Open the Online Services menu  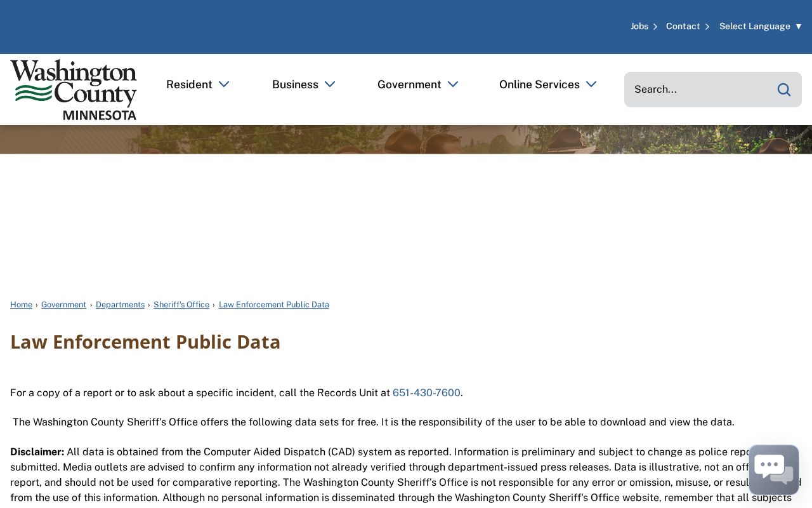pos(539,84)
